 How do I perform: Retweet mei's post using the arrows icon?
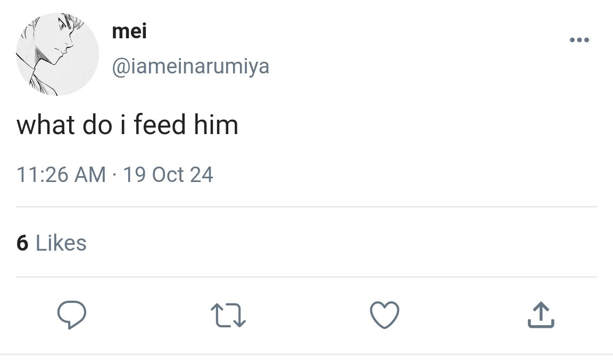(228, 315)
